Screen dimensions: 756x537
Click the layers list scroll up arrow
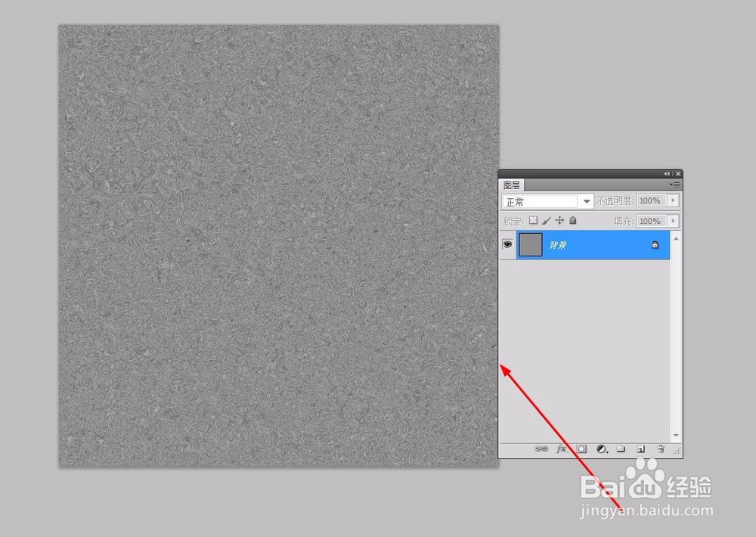[676, 239]
